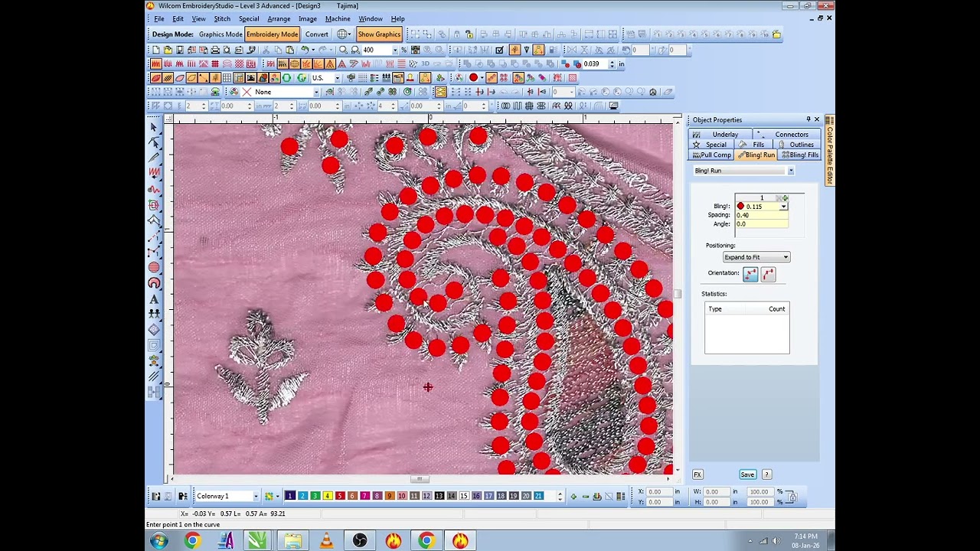Open VLC from the taskbar

326,541
